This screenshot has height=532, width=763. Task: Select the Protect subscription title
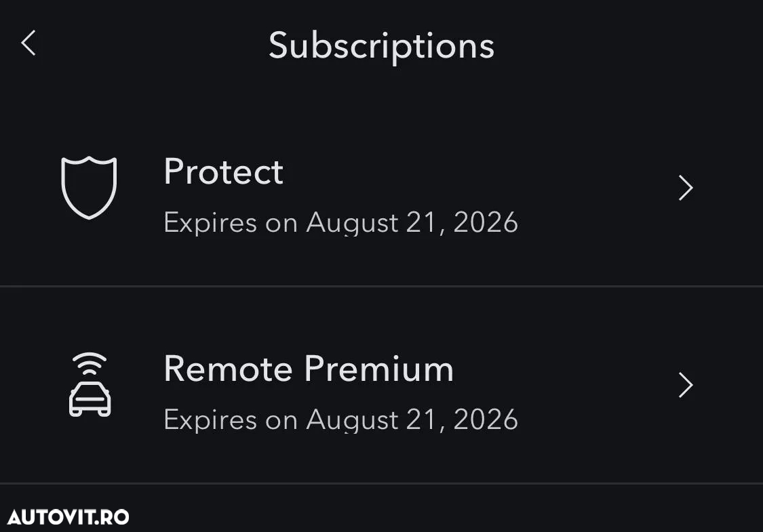coord(223,171)
